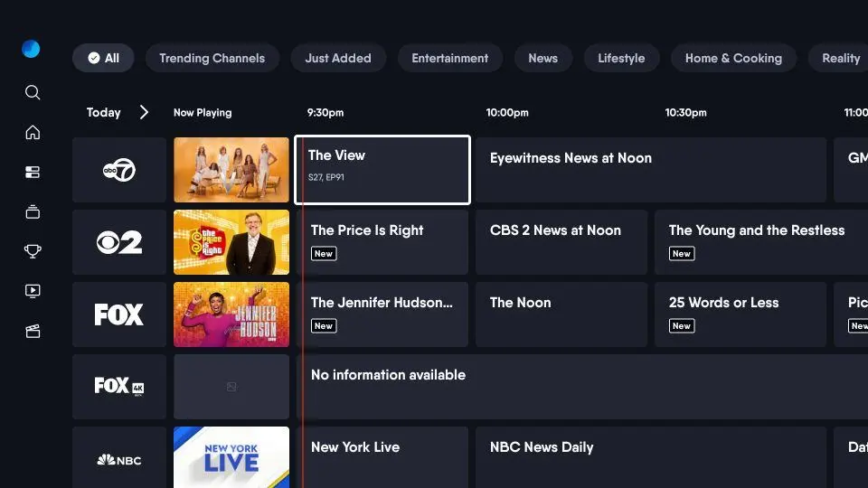Viewport: 868px width, 488px height.
Task: Click The Price Is Right thumbnail
Action: (x=231, y=242)
